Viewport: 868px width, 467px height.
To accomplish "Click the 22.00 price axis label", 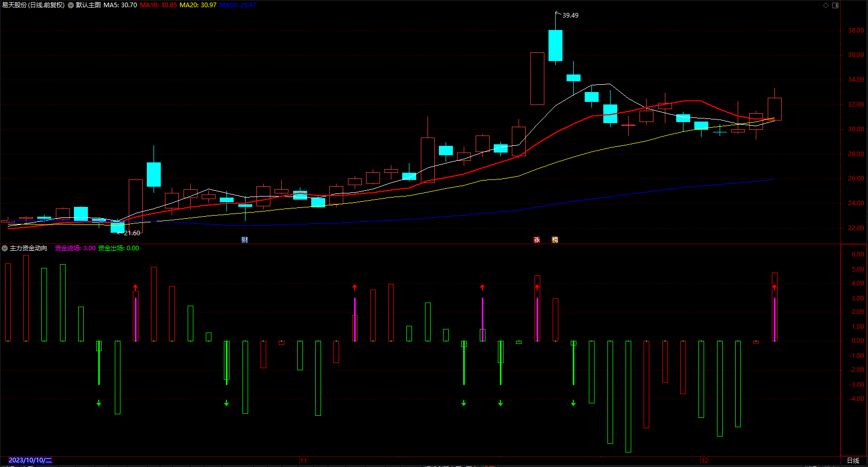I will [x=856, y=228].
